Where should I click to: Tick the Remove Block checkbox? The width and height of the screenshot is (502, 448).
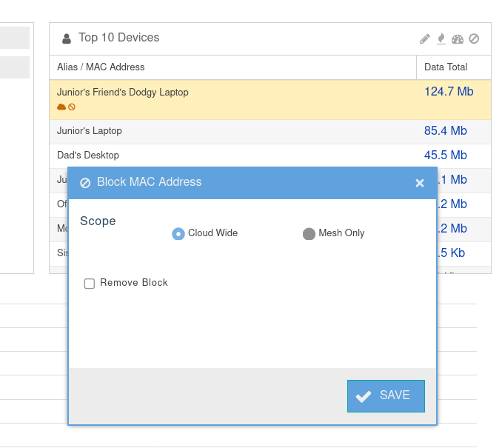coord(90,283)
